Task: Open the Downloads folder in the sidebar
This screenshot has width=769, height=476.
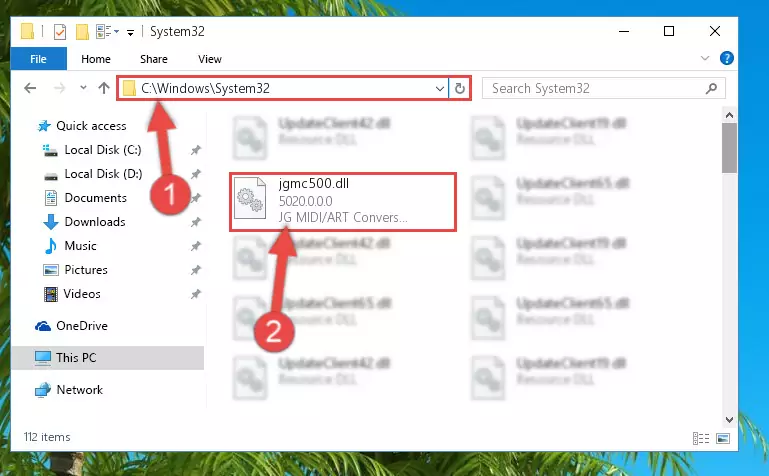Action: (x=95, y=222)
